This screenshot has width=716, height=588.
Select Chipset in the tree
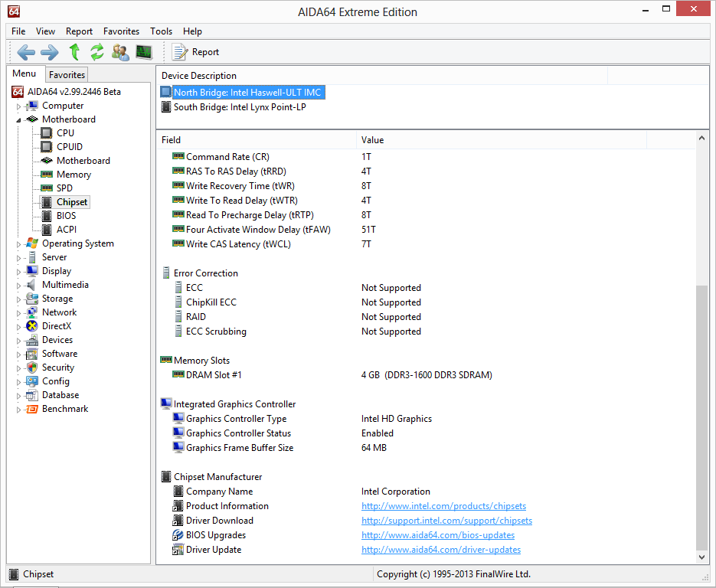click(72, 202)
